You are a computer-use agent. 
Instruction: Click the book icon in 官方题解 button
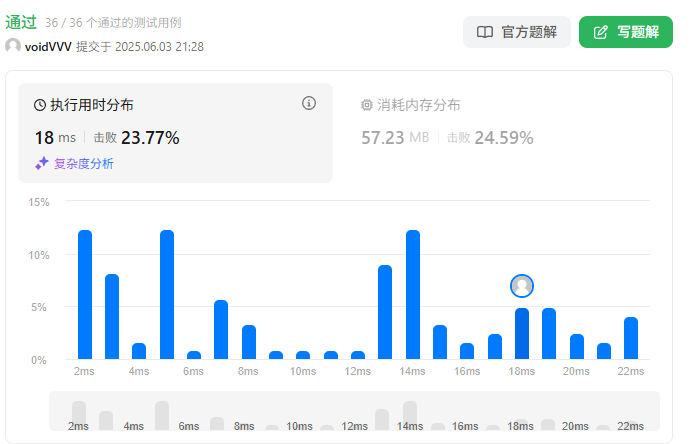coord(485,32)
